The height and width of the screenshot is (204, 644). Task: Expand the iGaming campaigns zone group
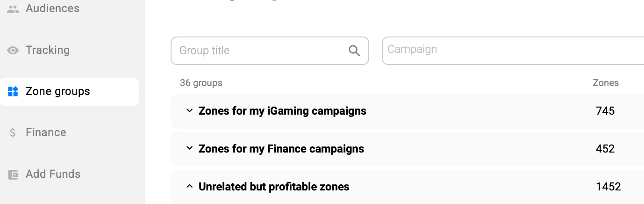(189, 111)
